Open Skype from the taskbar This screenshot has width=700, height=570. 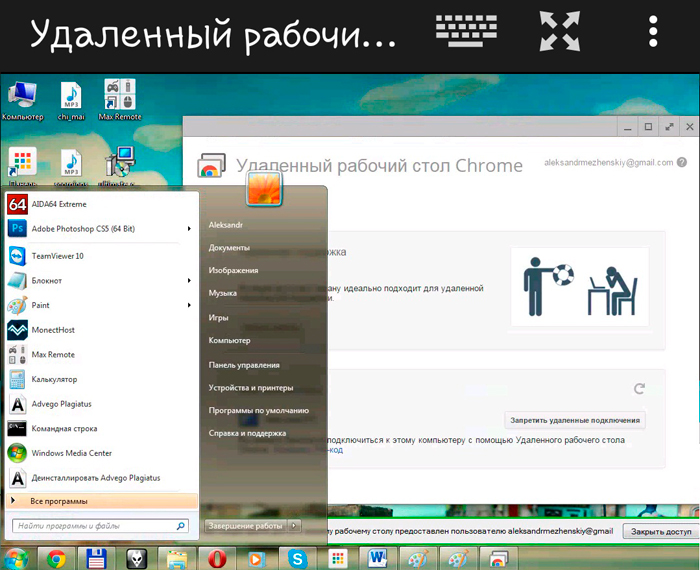(x=298, y=558)
